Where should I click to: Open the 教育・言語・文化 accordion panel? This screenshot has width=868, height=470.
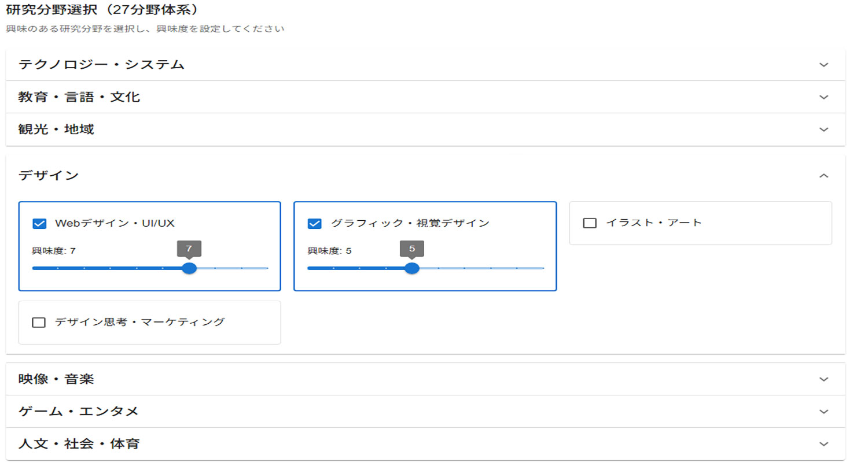(x=79, y=97)
